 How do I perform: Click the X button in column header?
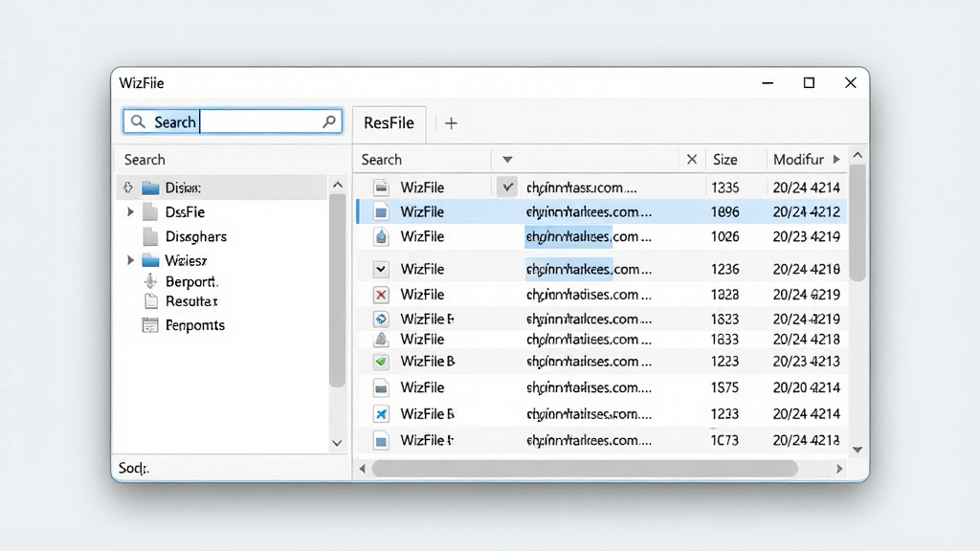[691, 160]
